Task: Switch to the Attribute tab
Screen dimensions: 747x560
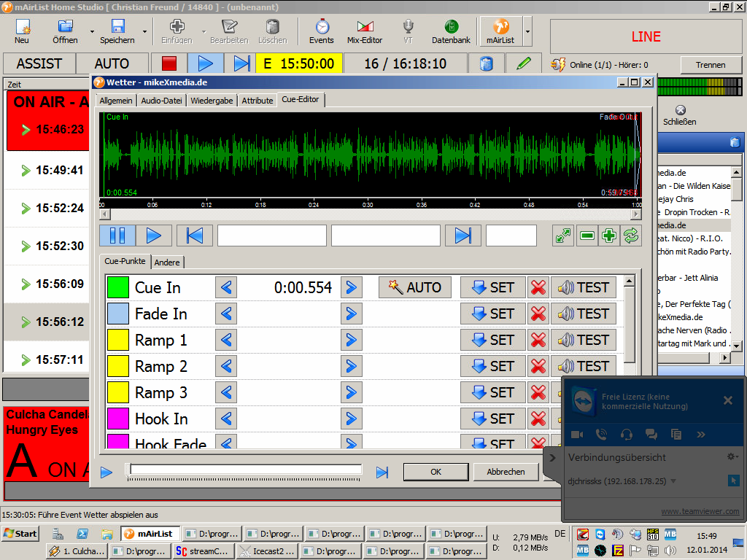Action: click(x=258, y=101)
